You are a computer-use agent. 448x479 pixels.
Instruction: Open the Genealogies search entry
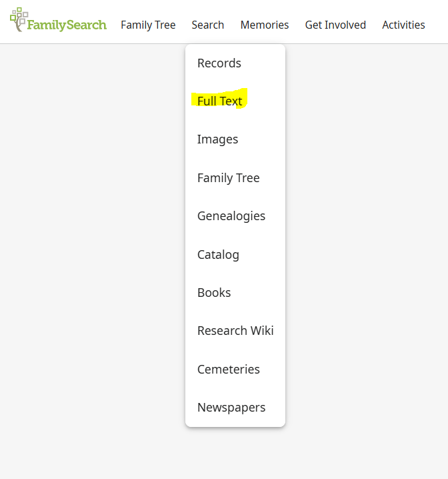coord(235,216)
